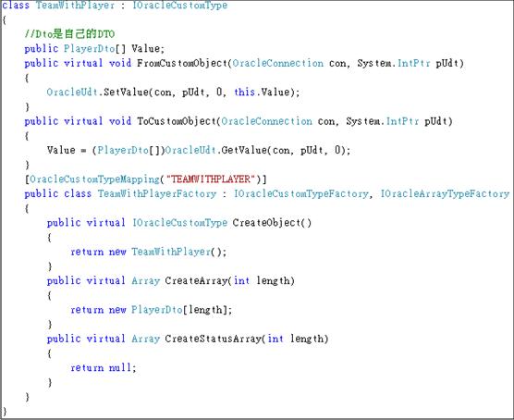Click return new PlayerDto[length] statement

point(151,310)
